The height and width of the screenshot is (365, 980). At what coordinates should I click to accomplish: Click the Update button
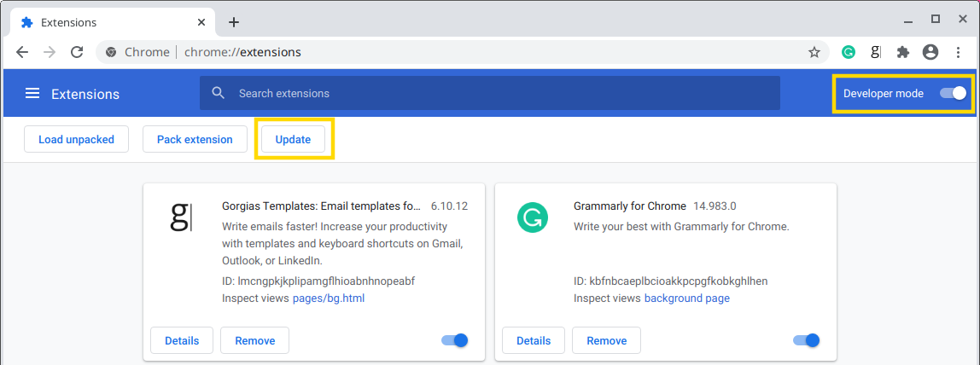[293, 139]
